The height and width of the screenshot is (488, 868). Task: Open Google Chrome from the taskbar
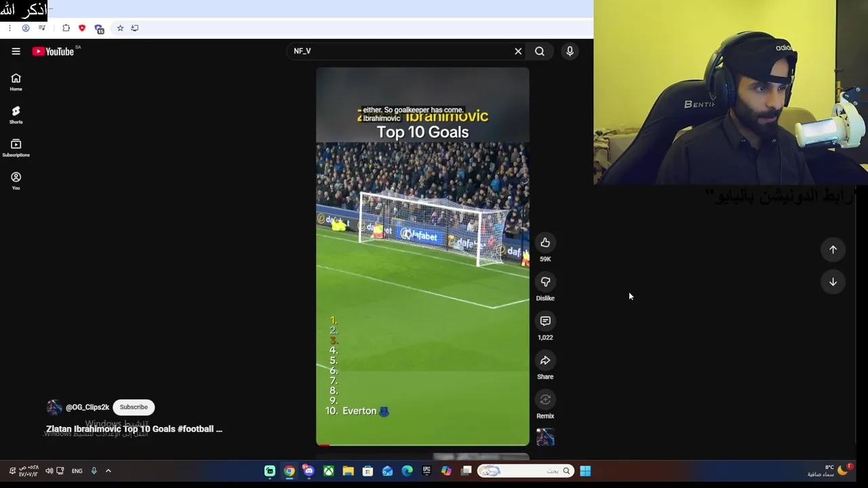tap(290, 471)
